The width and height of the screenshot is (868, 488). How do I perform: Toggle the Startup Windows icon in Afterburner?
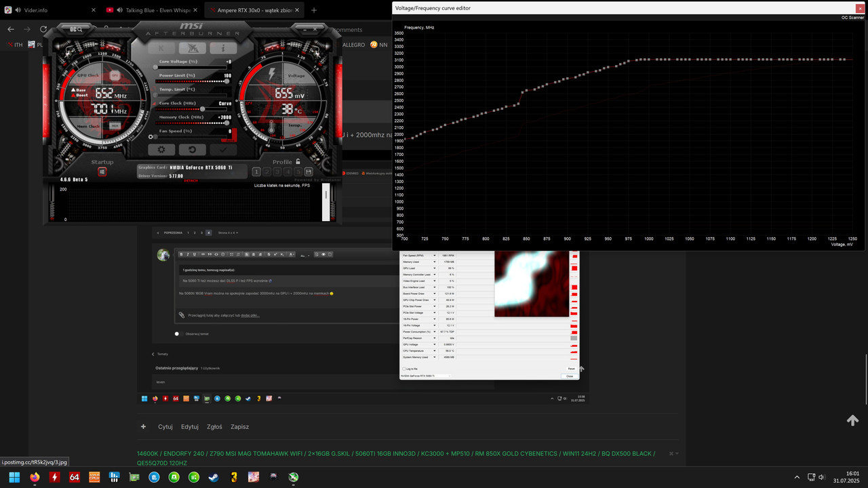[x=102, y=172]
